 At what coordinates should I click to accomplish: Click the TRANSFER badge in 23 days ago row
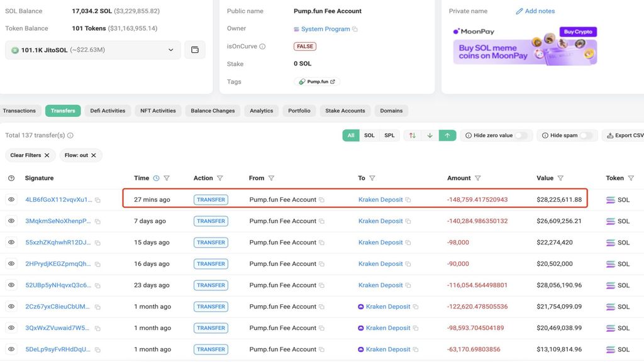tap(211, 285)
